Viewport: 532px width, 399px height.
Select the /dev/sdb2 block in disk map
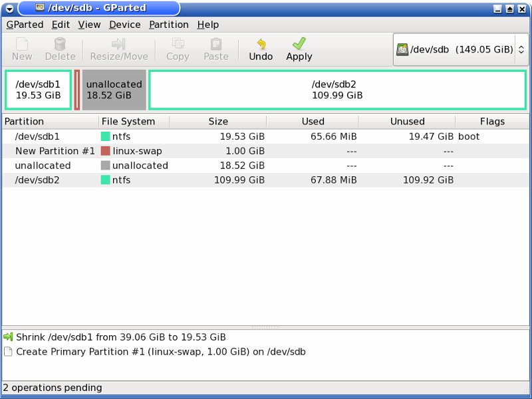pyautogui.click(x=337, y=90)
